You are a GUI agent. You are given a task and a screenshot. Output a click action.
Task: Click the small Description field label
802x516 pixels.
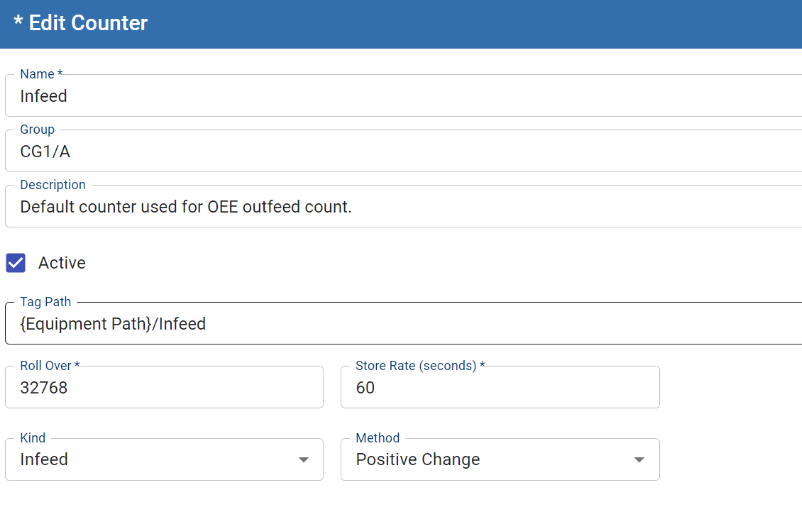point(53,185)
